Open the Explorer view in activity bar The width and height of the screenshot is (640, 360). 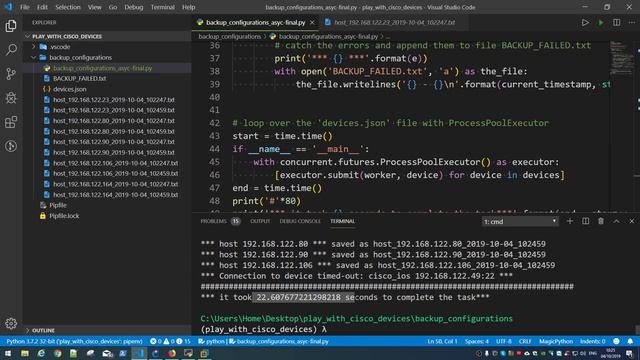[x=11, y=26]
